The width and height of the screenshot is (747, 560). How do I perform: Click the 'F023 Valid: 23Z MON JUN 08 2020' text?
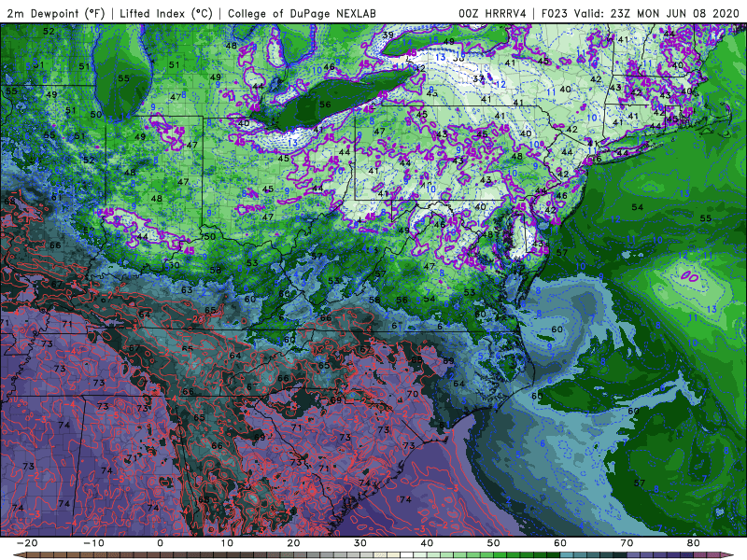(640, 13)
